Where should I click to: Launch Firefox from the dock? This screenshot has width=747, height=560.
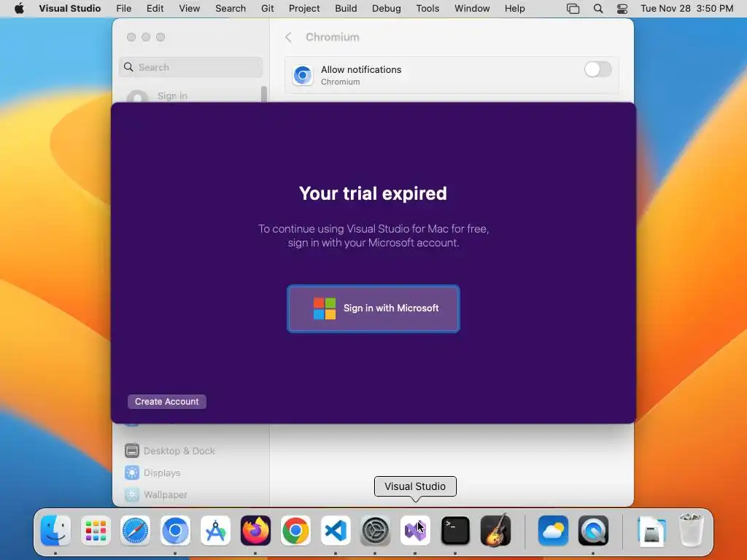coord(255,531)
